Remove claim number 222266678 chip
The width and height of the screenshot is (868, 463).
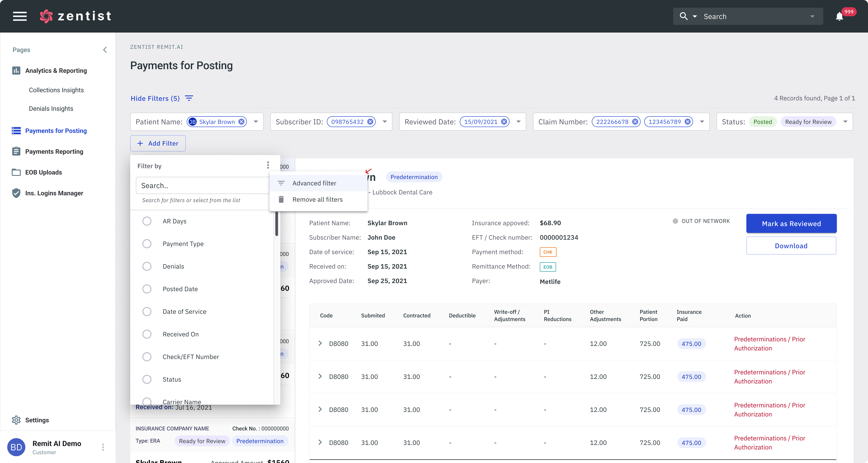tap(635, 122)
